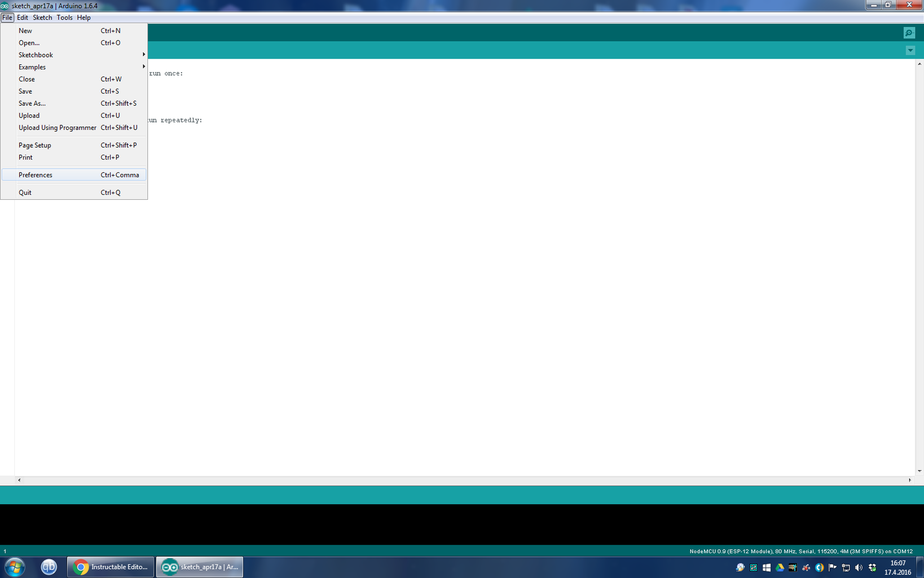Choose Upload Using Programmer
This screenshot has width=924, height=578.
pos(74,128)
